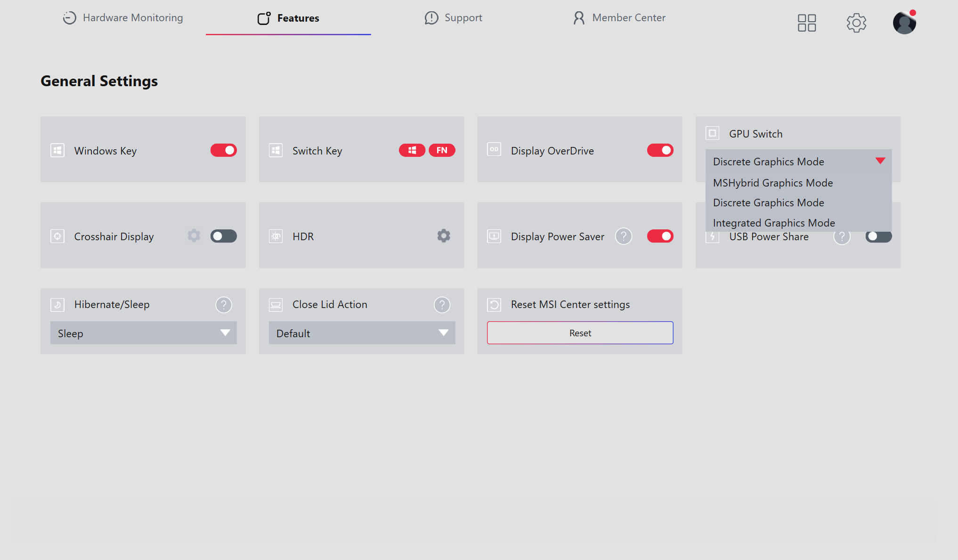Click the Support chat bubble icon

[431, 18]
